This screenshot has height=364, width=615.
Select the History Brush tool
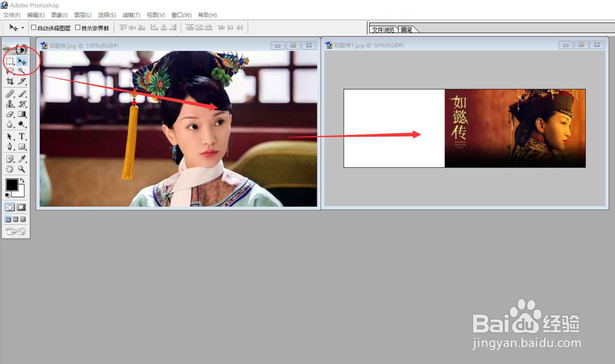click(x=22, y=104)
